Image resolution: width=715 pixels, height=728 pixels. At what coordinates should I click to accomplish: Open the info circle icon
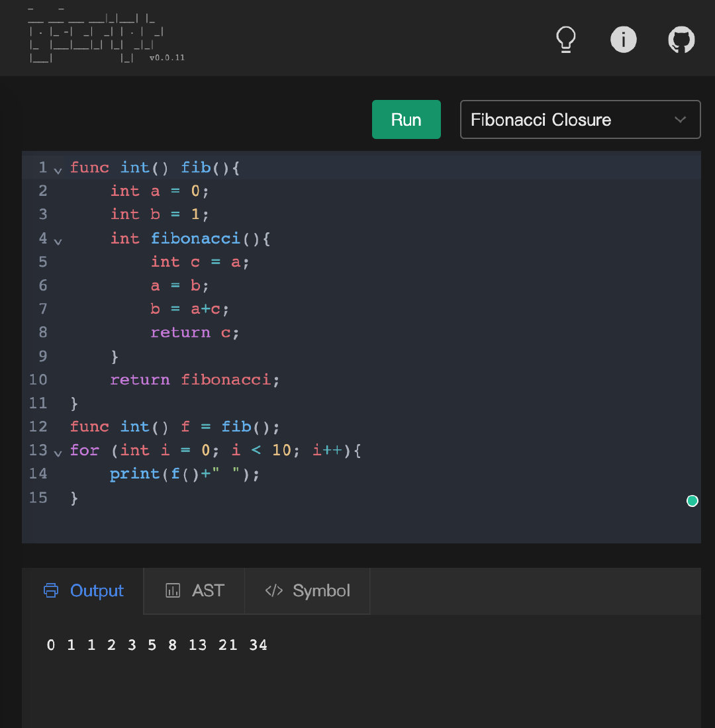pos(623,40)
